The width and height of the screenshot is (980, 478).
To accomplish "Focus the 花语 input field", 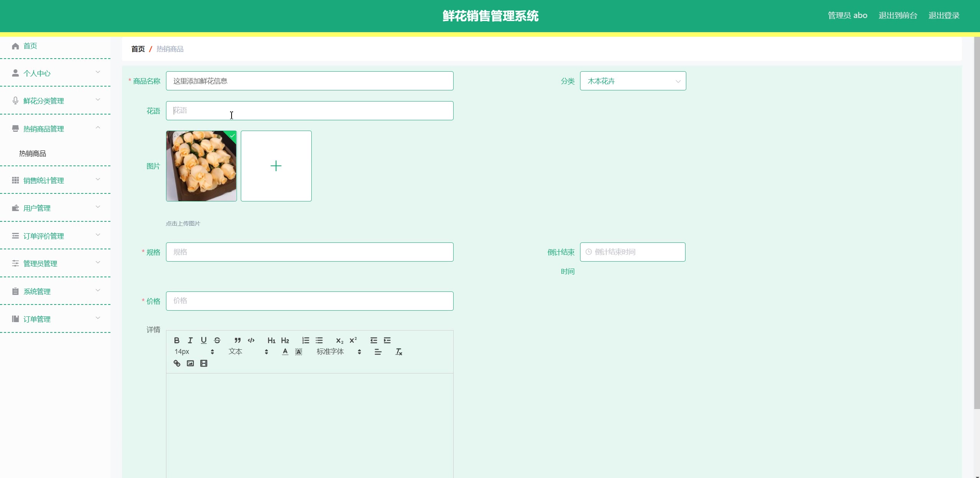I will point(310,111).
